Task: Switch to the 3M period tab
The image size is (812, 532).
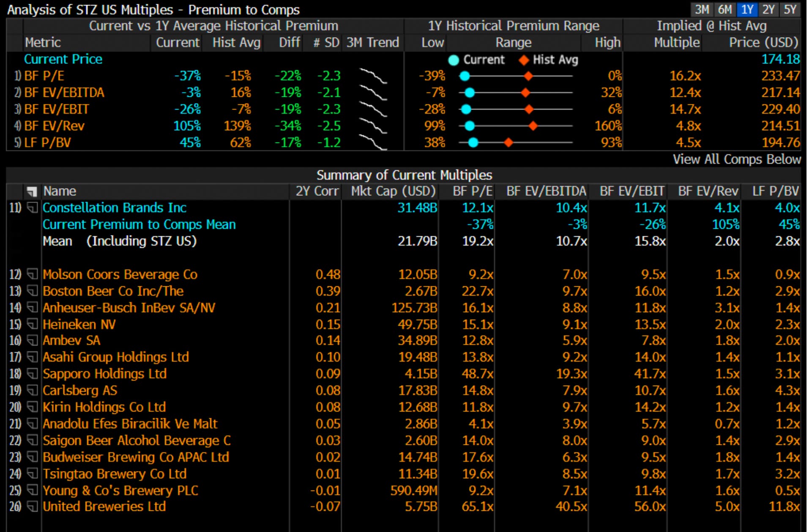Action: [702, 9]
